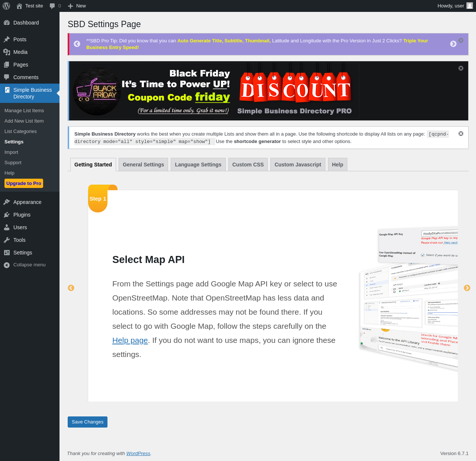This screenshot has height=461, width=476.
Task: Dismiss the Black Friday banner
Action: (x=461, y=68)
